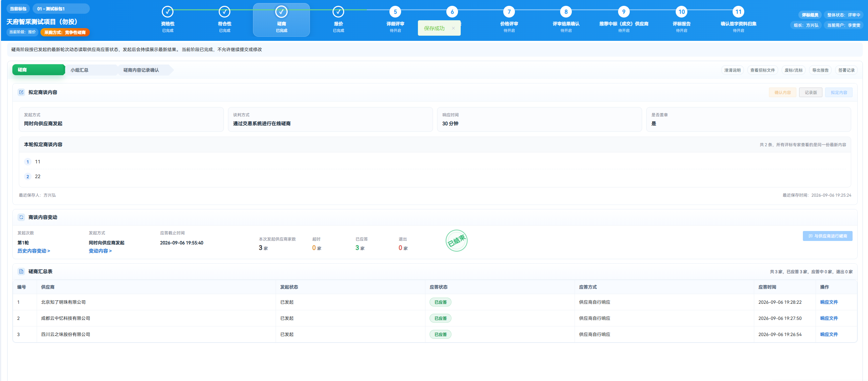Click the 确认内容 button

point(783,93)
